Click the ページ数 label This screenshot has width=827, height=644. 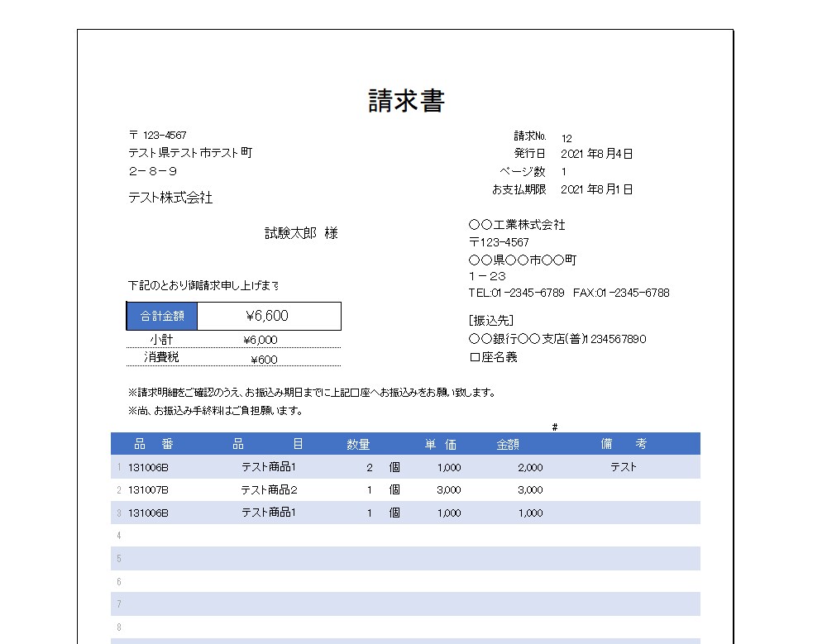coord(522,171)
